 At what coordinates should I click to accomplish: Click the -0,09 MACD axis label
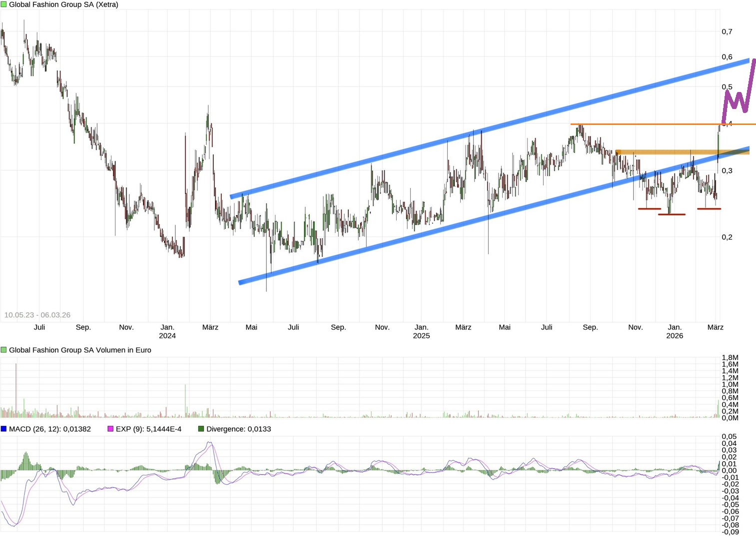click(730, 531)
